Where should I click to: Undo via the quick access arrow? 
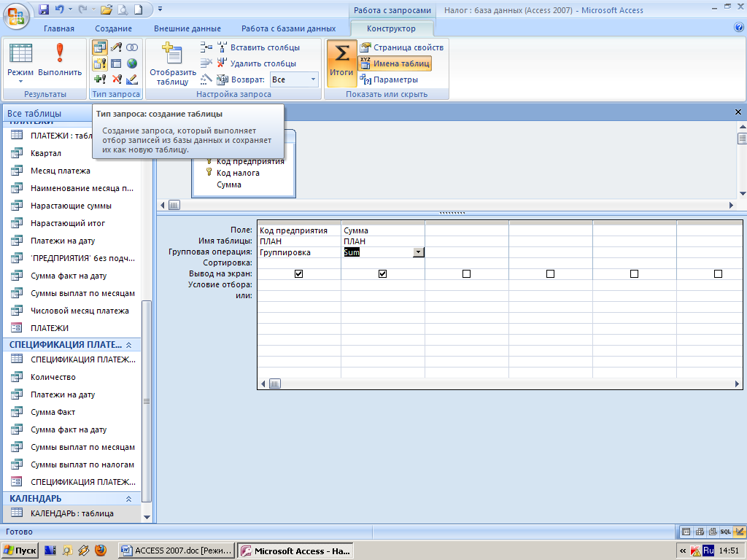pyautogui.click(x=60, y=9)
